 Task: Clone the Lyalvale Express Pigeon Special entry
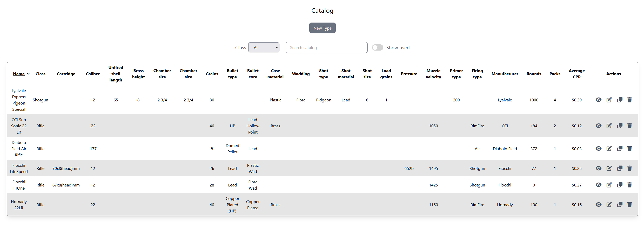pos(620,100)
